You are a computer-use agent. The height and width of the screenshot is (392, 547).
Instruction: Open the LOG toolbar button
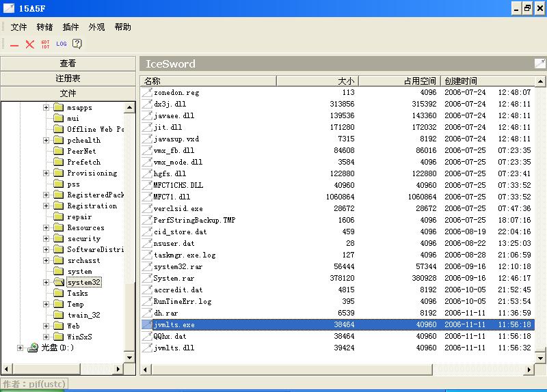click(62, 44)
